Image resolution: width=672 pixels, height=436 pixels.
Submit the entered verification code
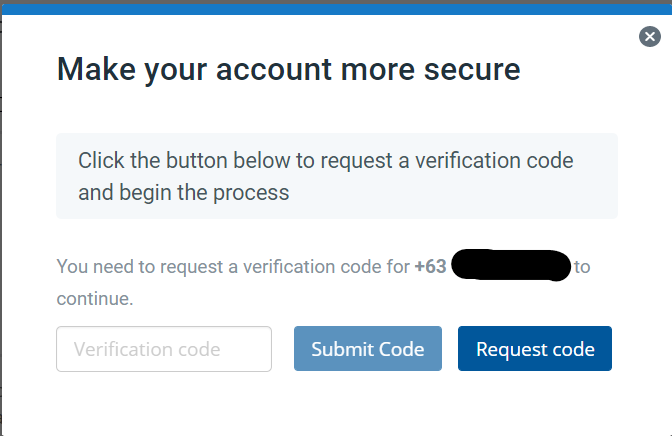coord(368,349)
